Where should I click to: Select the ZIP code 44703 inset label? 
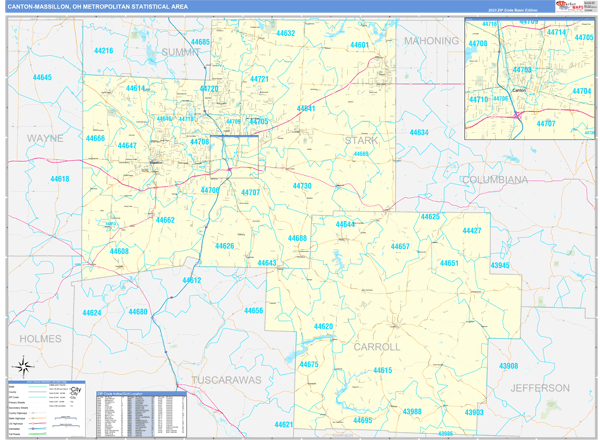click(x=521, y=70)
